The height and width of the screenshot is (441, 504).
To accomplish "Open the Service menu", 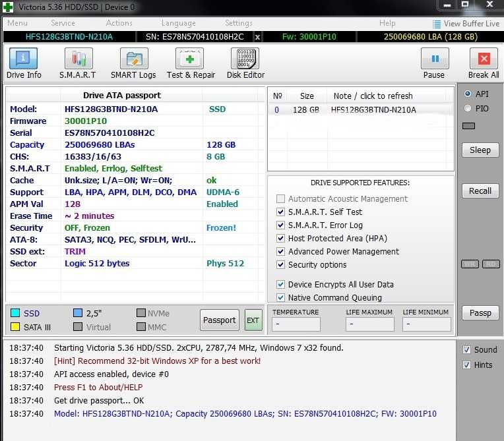I will click(63, 23).
